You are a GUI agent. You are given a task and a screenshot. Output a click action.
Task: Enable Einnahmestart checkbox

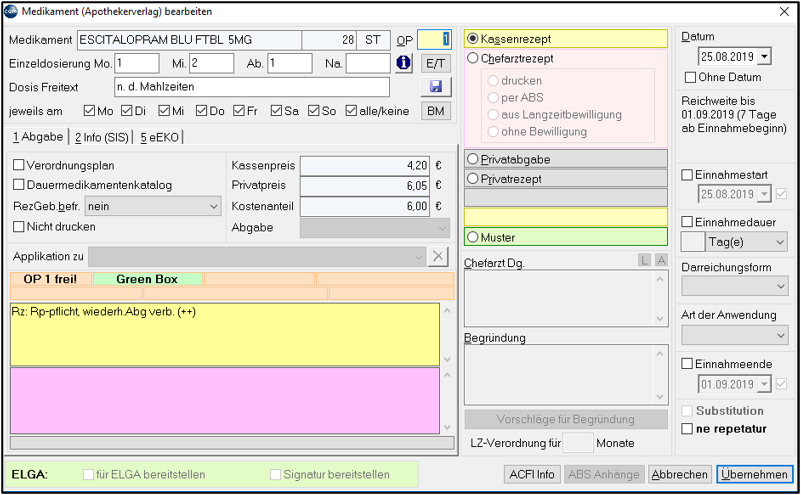pos(687,175)
